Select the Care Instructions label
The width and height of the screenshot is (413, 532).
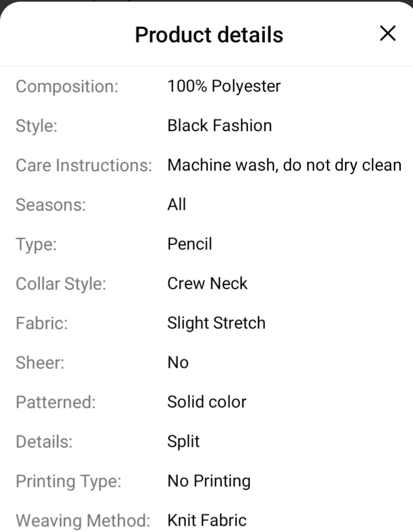pyautogui.click(x=84, y=165)
